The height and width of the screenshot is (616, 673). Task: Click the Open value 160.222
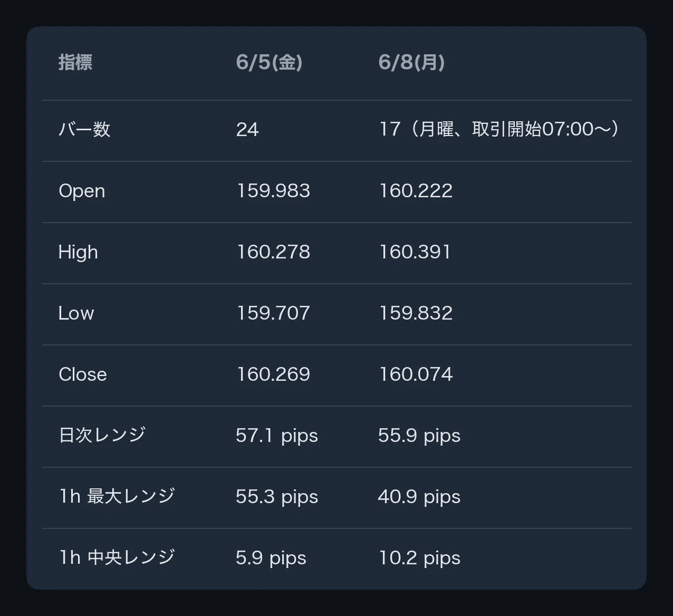click(416, 190)
